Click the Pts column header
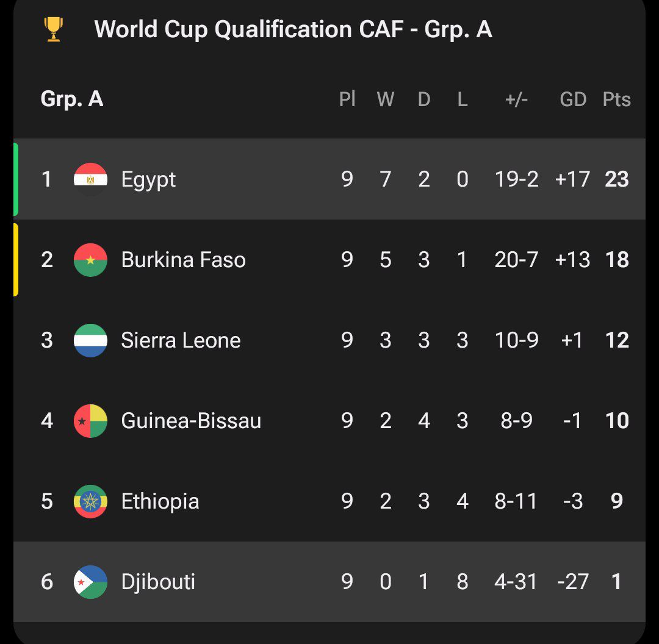659x644 pixels. 616,99
